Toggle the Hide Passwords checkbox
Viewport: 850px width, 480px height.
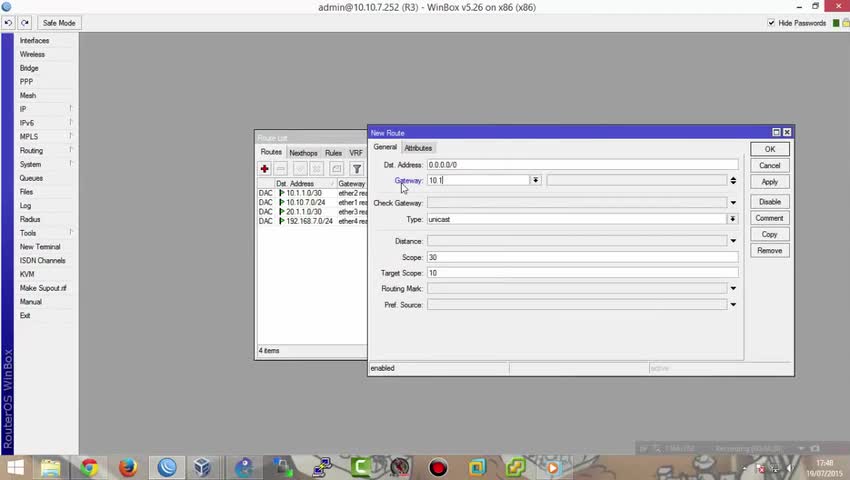pos(771,23)
